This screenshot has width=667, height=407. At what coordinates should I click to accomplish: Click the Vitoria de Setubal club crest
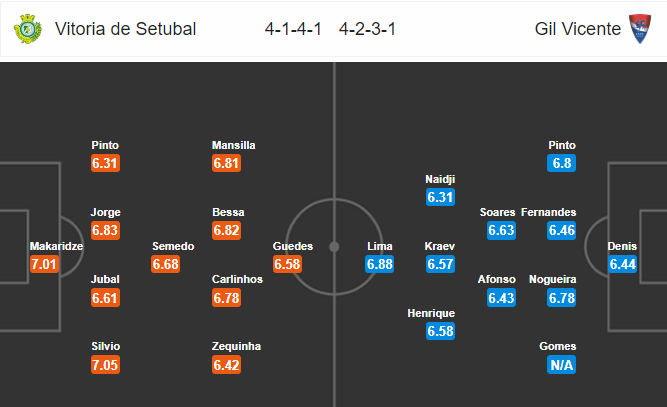(28, 29)
